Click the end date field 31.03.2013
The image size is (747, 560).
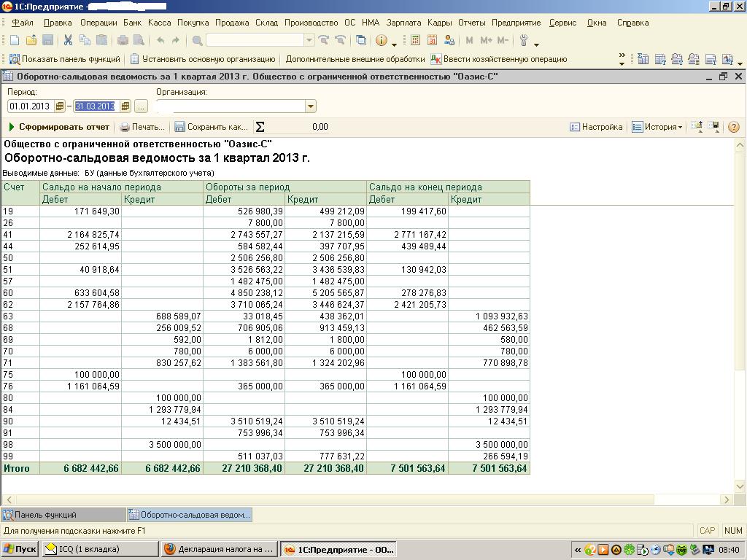click(x=95, y=106)
